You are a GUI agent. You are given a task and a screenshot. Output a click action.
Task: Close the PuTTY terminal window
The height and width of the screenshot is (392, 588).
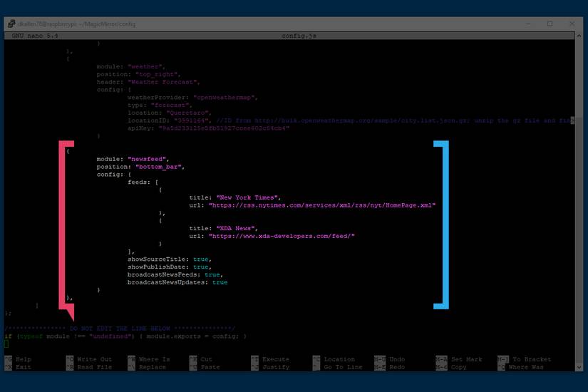click(572, 24)
